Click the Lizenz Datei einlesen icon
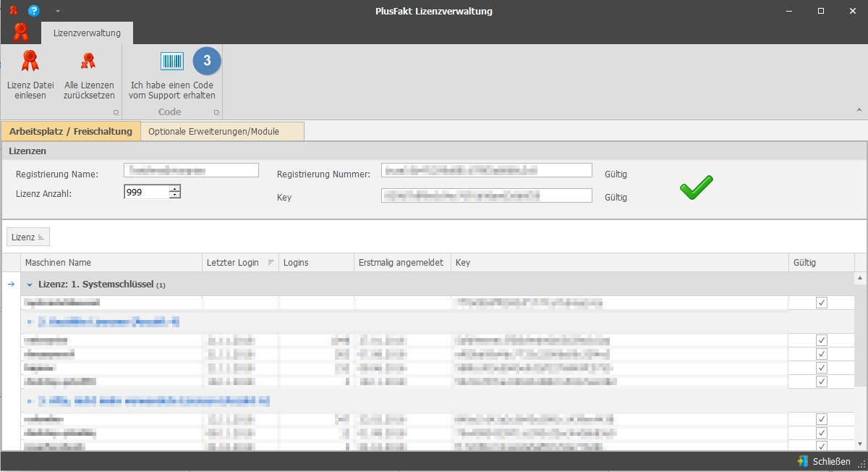Image resolution: width=868 pixels, height=472 pixels. pyautogui.click(x=30, y=61)
